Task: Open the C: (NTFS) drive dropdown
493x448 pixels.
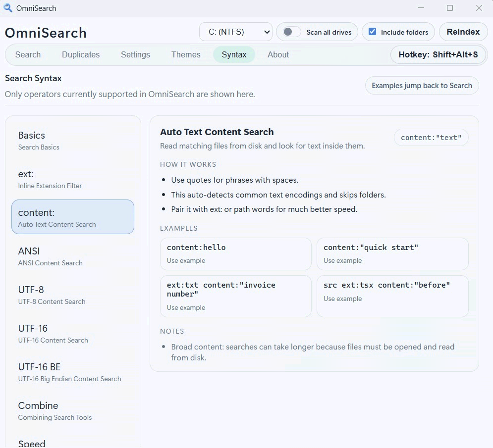Action: [x=235, y=31]
